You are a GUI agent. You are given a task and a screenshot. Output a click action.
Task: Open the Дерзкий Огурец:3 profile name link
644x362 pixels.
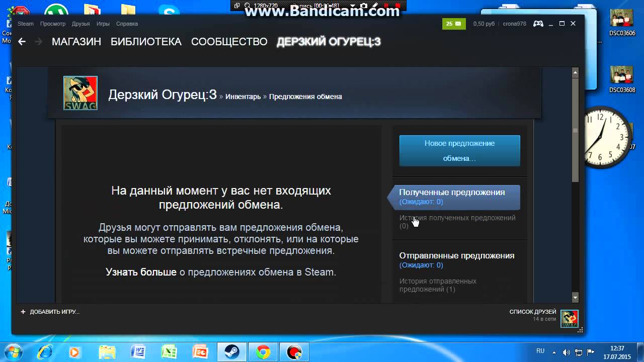[163, 95]
